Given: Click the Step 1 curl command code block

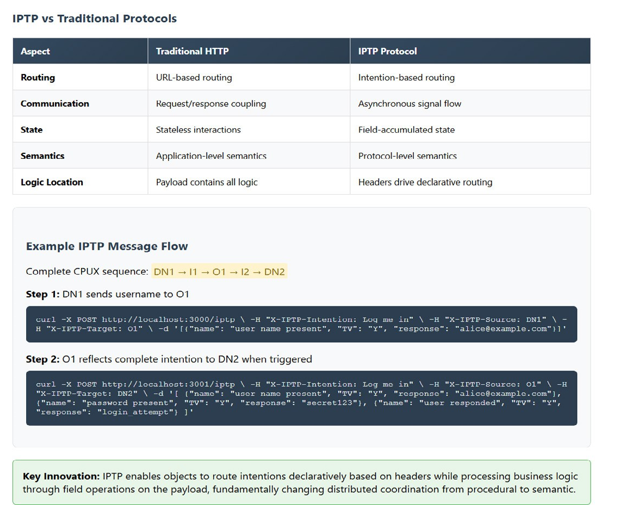Looking at the screenshot, I should coord(301,323).
